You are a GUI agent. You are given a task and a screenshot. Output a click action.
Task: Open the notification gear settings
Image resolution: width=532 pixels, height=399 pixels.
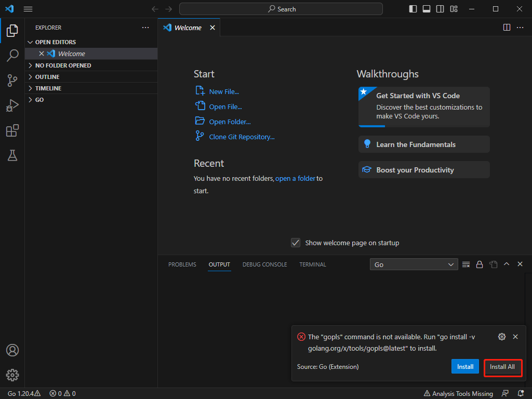502,337
